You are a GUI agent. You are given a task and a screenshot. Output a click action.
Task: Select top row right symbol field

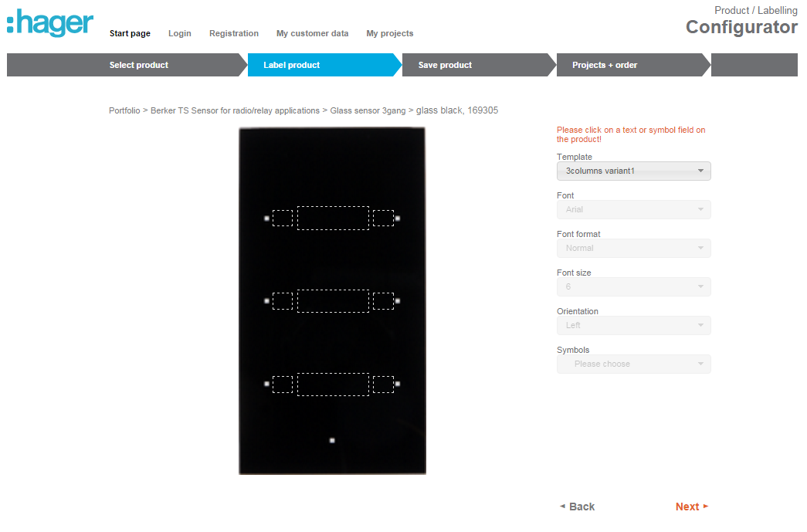click(x=384, y=219)
